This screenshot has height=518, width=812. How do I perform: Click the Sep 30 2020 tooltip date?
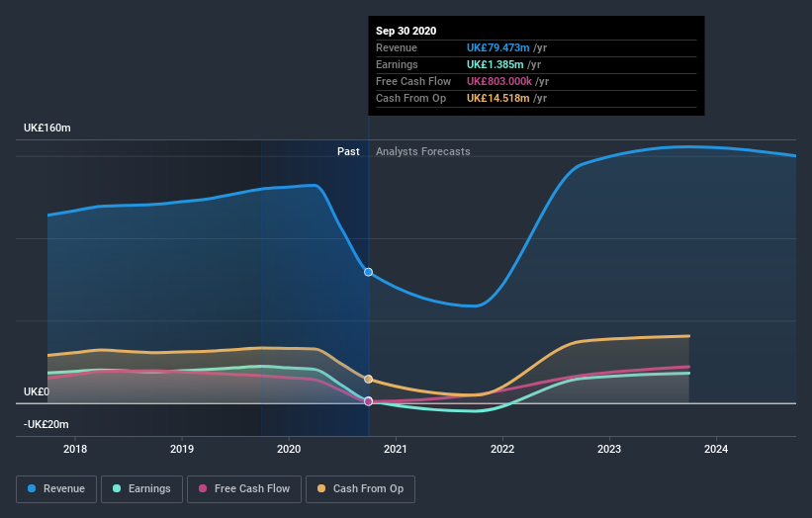click(406, 31)
